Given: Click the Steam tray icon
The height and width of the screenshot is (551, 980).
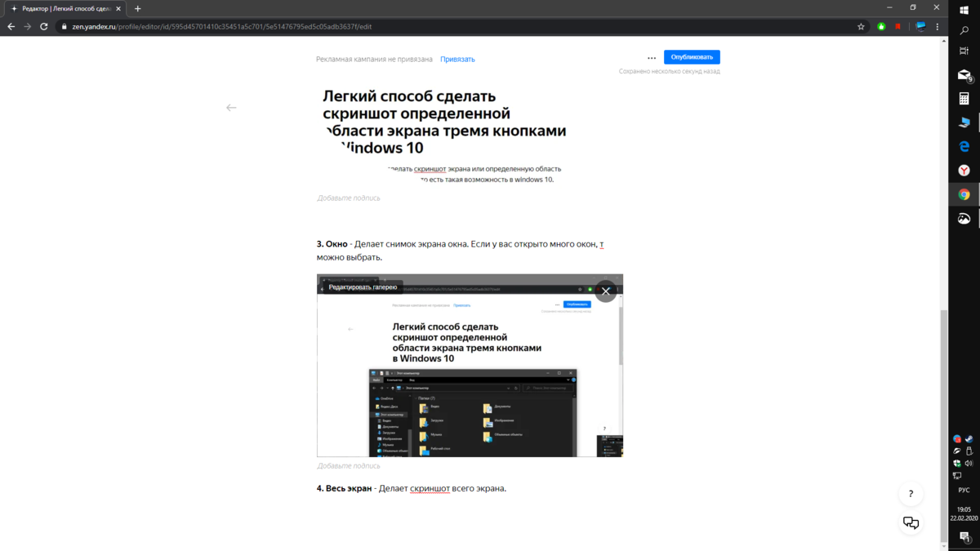Looking at the screenshot, I should [x=969, y=439].
